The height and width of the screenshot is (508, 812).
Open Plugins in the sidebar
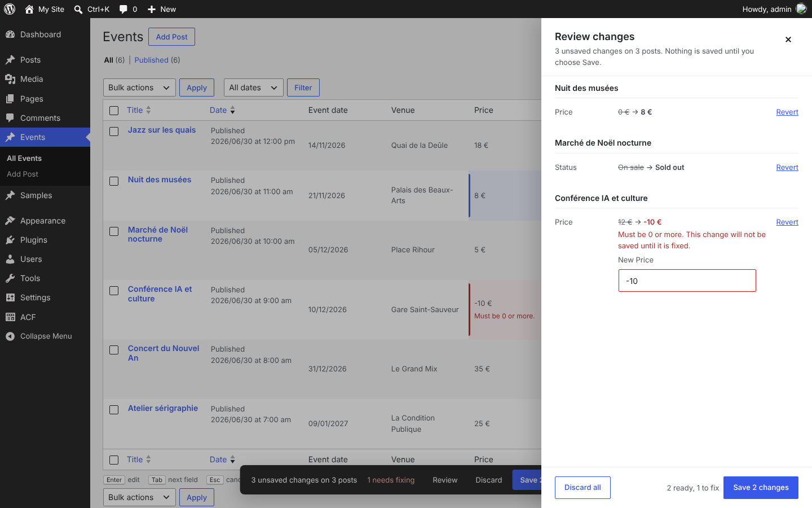point(45,240)
